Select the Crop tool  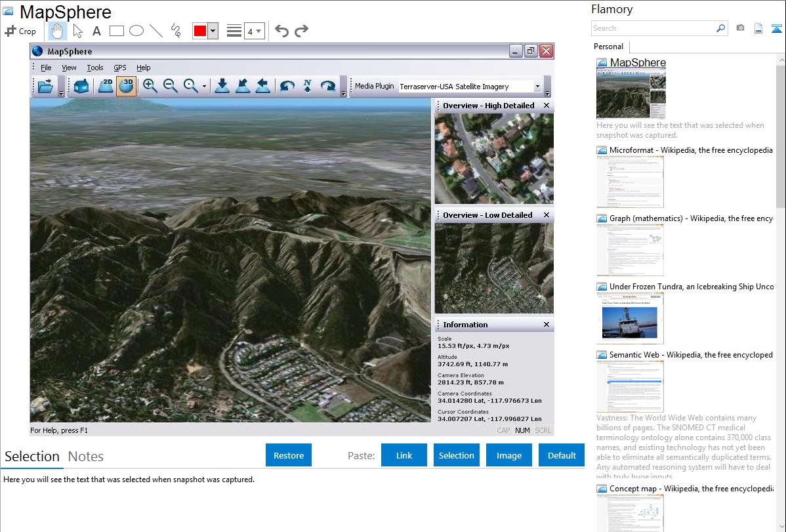[x=20, y=31]
